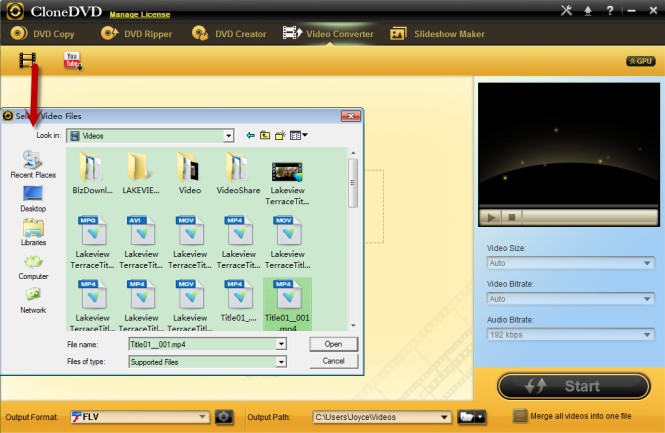
Task: Click the File name input field
Action: pyautogui.click(x=203, y=344)
